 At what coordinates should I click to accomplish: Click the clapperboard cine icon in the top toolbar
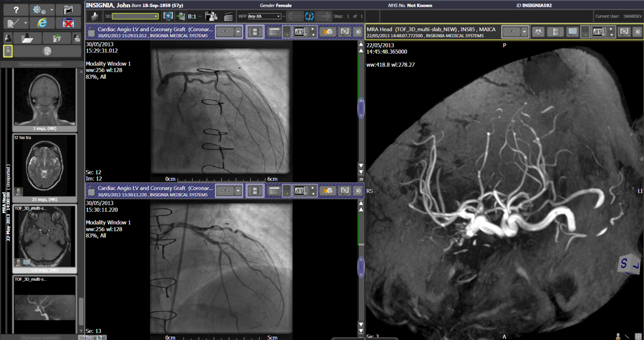(229, 16)
